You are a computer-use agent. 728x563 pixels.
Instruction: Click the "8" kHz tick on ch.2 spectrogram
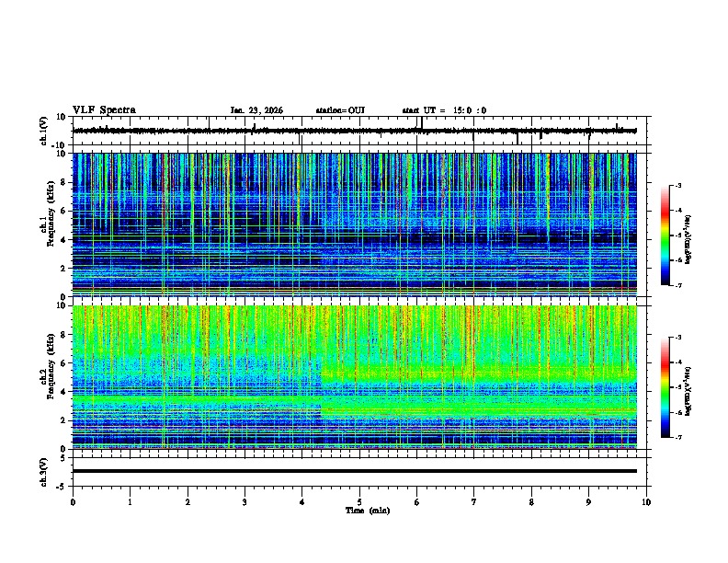point(64,335)
